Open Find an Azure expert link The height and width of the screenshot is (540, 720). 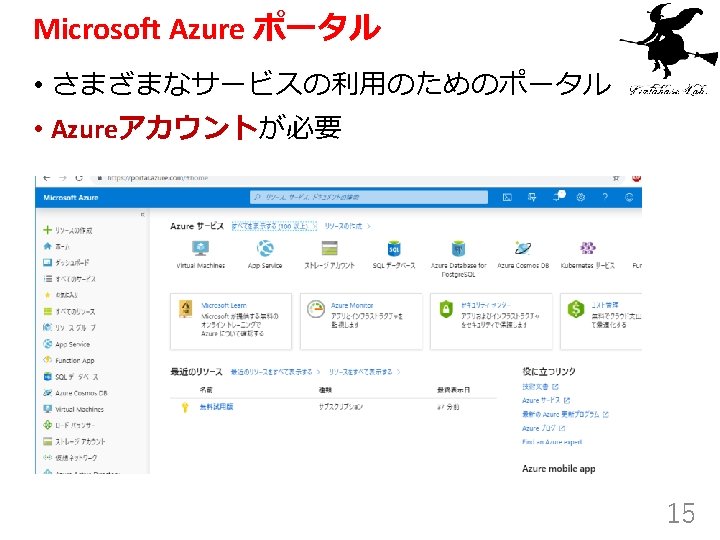552,442
